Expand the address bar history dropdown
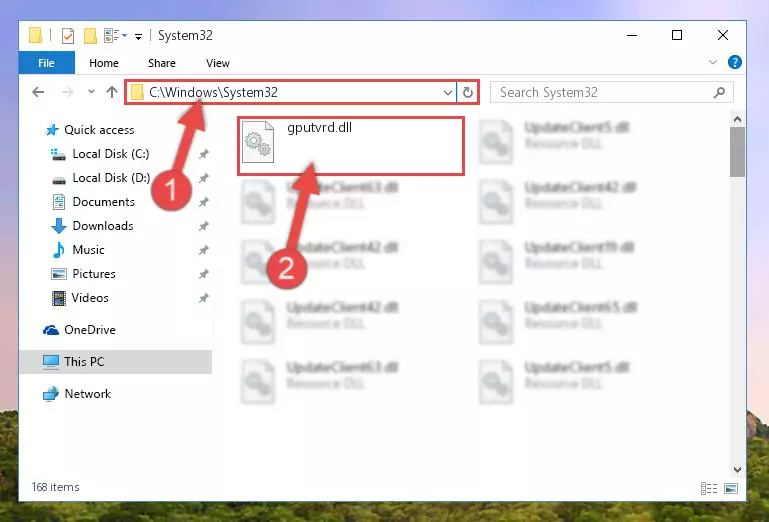The height and width of the screenshot is (522, 769). point(448,92)
